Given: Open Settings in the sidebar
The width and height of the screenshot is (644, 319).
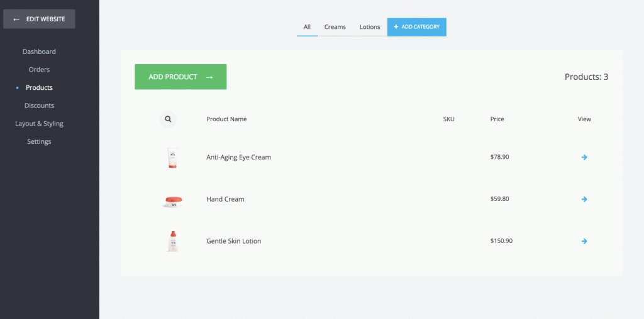Looking at the screenshot, I should tap(39, 141).
